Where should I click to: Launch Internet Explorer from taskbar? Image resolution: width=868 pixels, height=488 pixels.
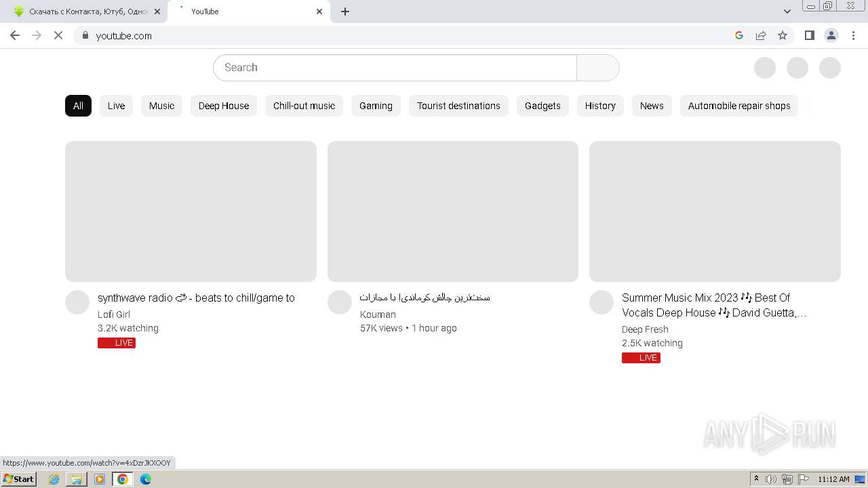point(54,479)
